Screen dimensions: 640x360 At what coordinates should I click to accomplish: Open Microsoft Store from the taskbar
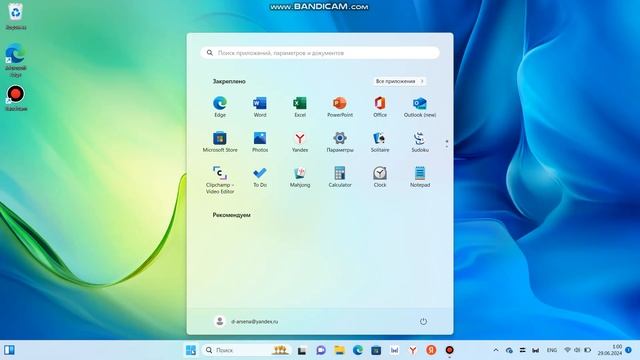tap(376, 350)
